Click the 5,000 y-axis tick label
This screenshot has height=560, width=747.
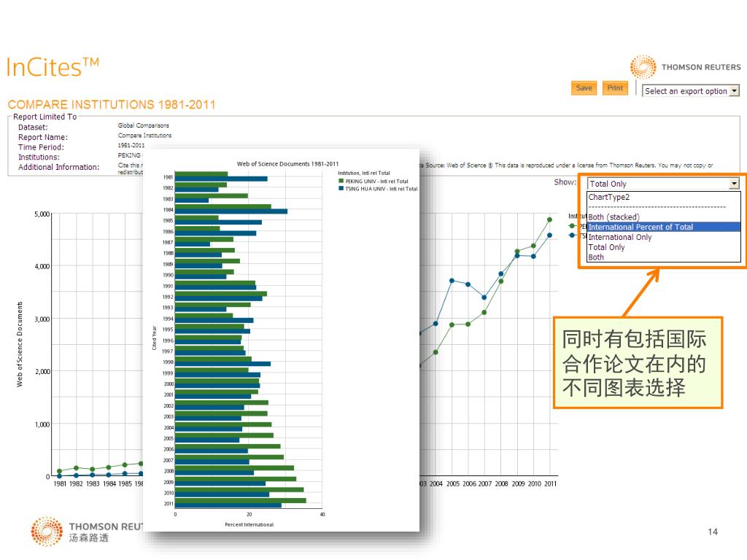pyautogui.click(x=42, y=214)
